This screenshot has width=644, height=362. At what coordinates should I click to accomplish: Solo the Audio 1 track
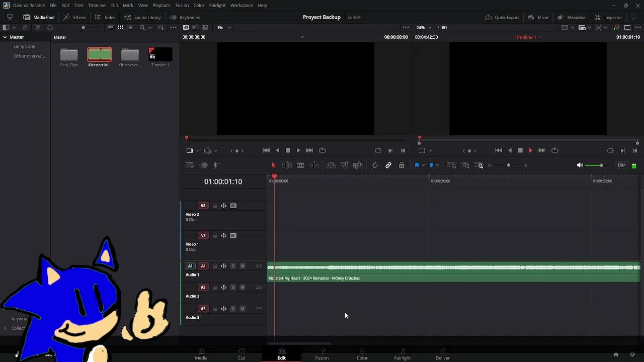233,266
